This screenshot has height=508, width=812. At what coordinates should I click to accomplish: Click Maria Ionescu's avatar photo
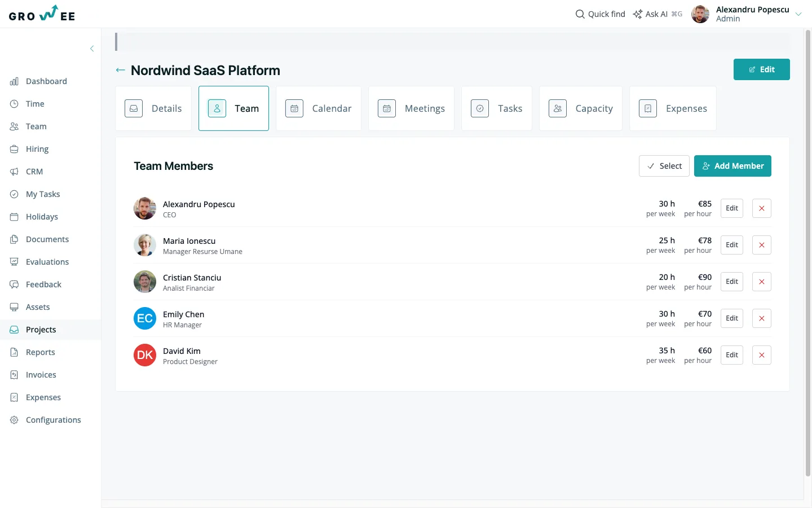(x=145, y=245)
